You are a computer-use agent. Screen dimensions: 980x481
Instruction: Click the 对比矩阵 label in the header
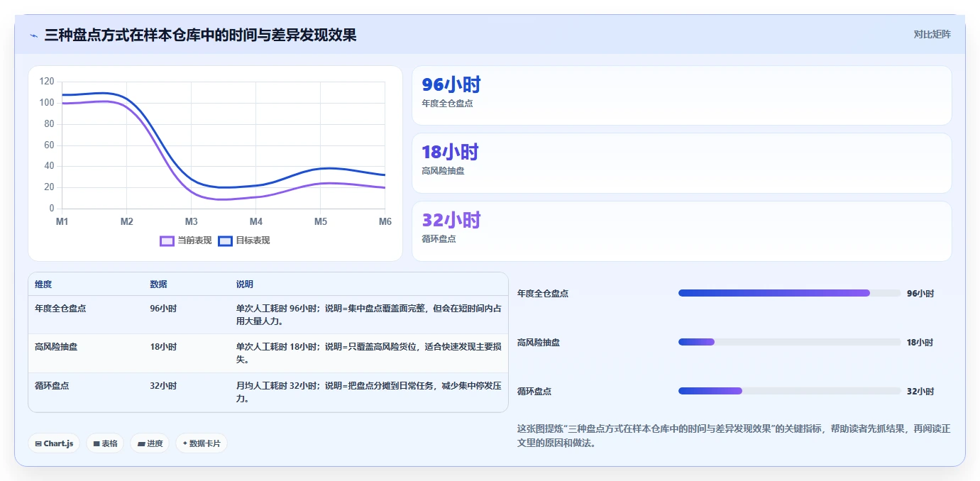(x=932, y=34)
